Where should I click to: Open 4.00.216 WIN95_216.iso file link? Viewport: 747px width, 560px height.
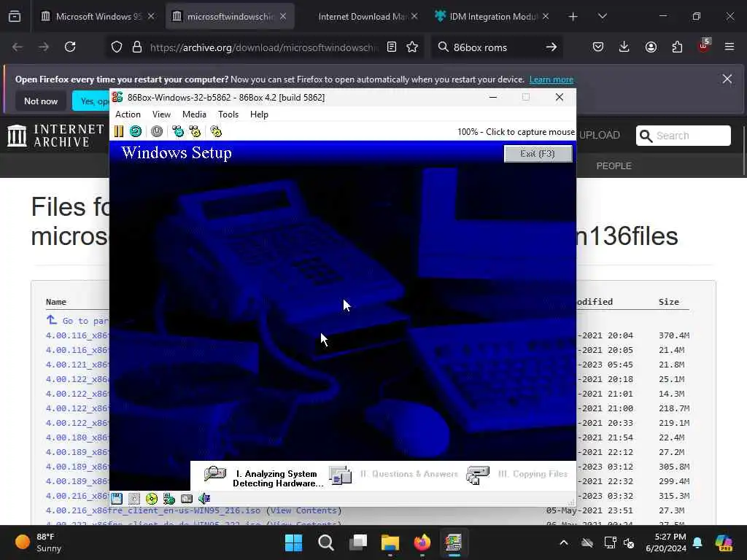(153, 510)
